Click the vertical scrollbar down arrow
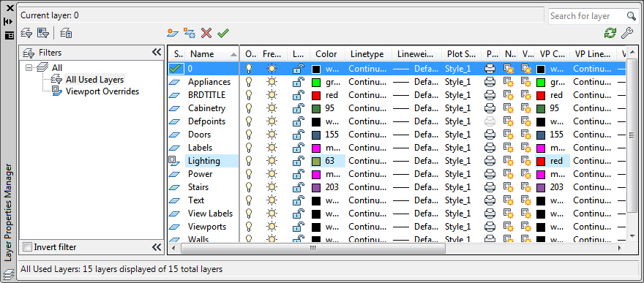 pos(632,235)
